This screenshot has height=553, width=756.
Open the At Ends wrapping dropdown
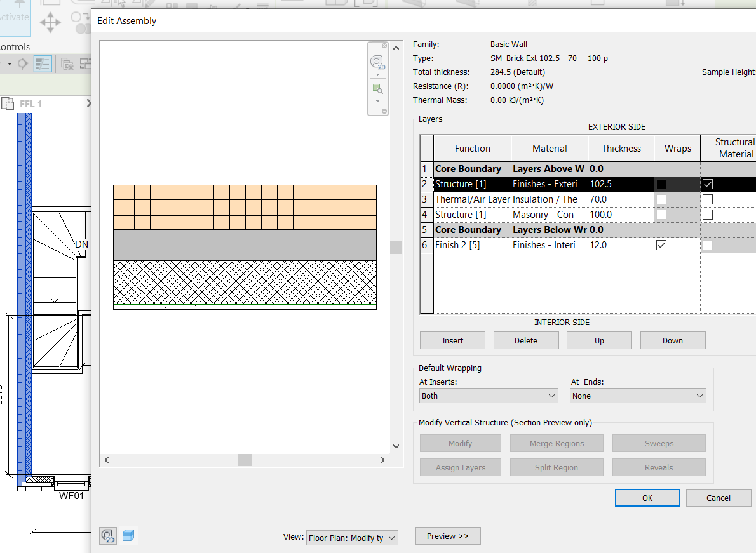637,395
